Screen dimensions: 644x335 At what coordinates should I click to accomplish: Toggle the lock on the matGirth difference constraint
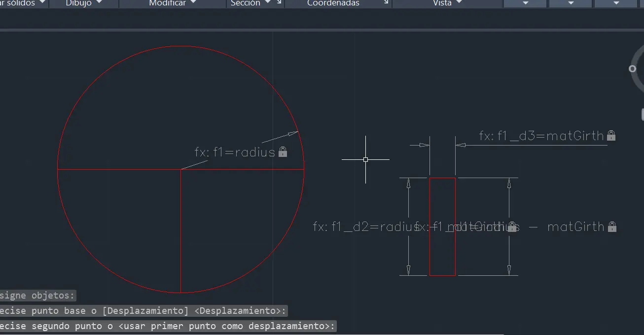click(612, 226)
